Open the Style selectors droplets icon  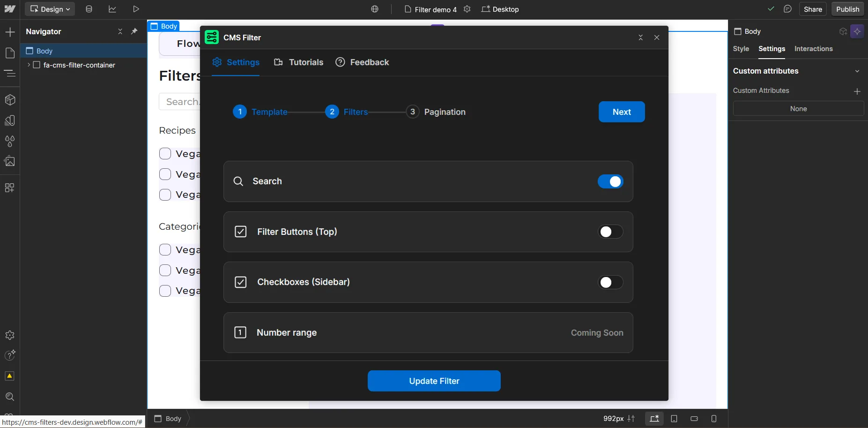(10, 141)
